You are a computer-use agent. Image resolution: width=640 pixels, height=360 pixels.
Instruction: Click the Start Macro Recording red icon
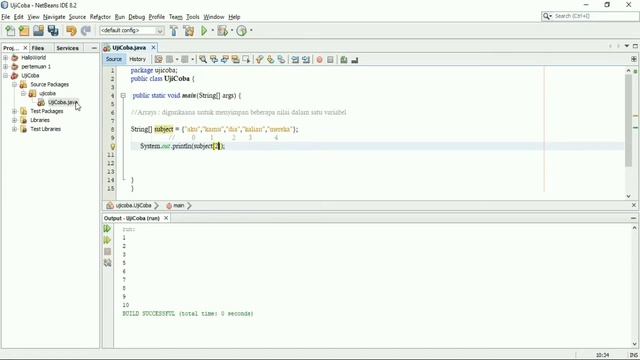[x=320, y=60]
